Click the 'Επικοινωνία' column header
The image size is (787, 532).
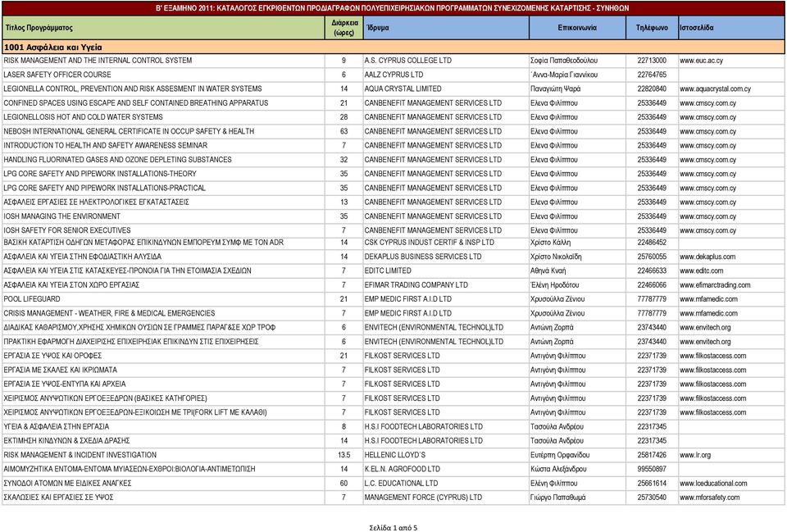click(x=577, y=28)
